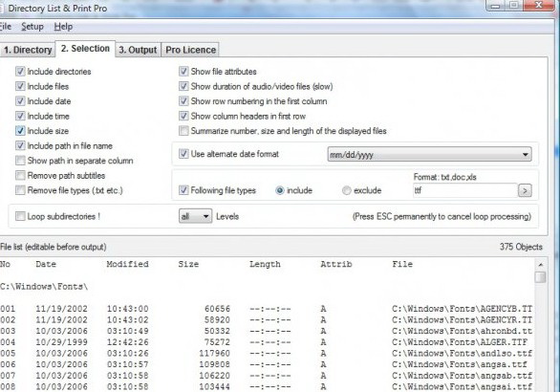Enable Show path in separate column
The height and width of the screenshot is (392, 560).
click(x=20, y=161)
